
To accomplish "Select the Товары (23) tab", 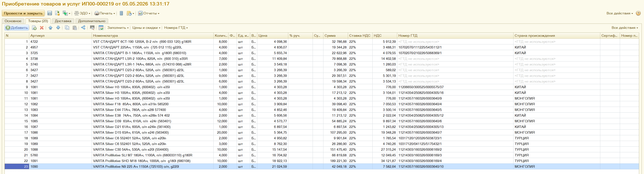I will [x=38, y=21].
